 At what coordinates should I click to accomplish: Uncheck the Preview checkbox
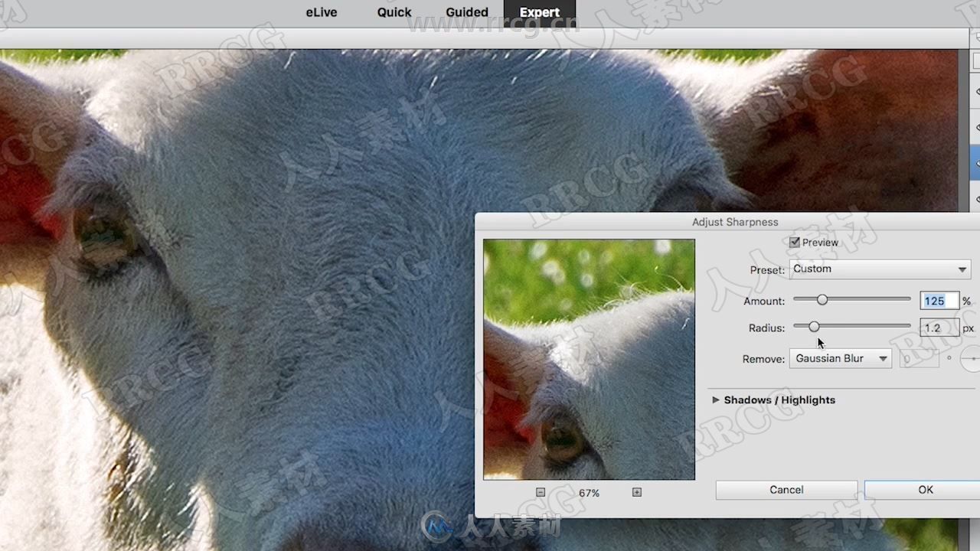pyautogui.click(x=795, y=242)
